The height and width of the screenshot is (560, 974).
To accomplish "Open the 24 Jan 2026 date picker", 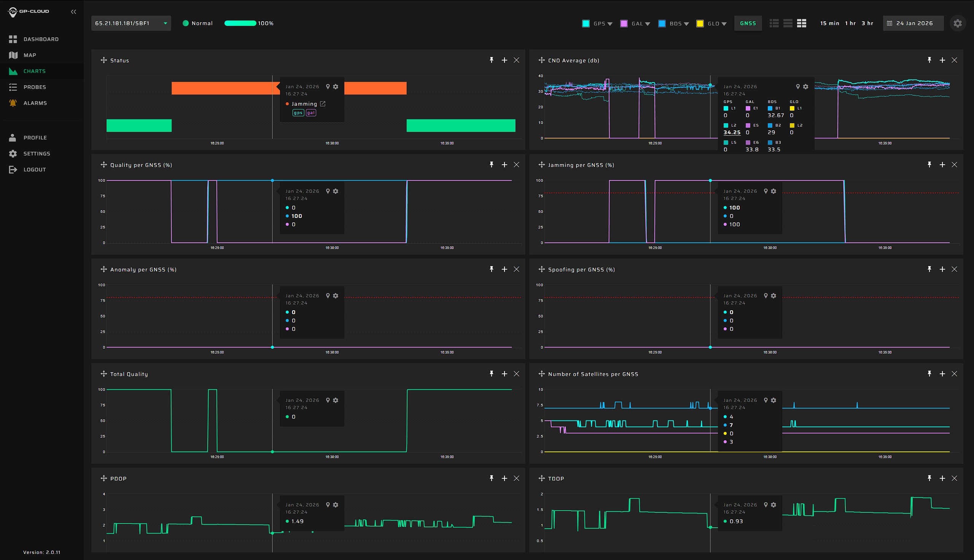I will tap(913, 24).
